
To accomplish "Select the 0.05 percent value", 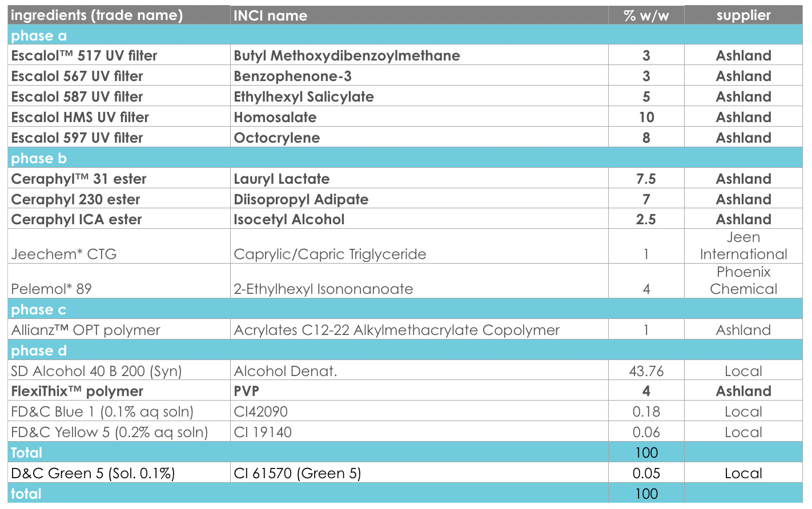I will pos(646,473).
